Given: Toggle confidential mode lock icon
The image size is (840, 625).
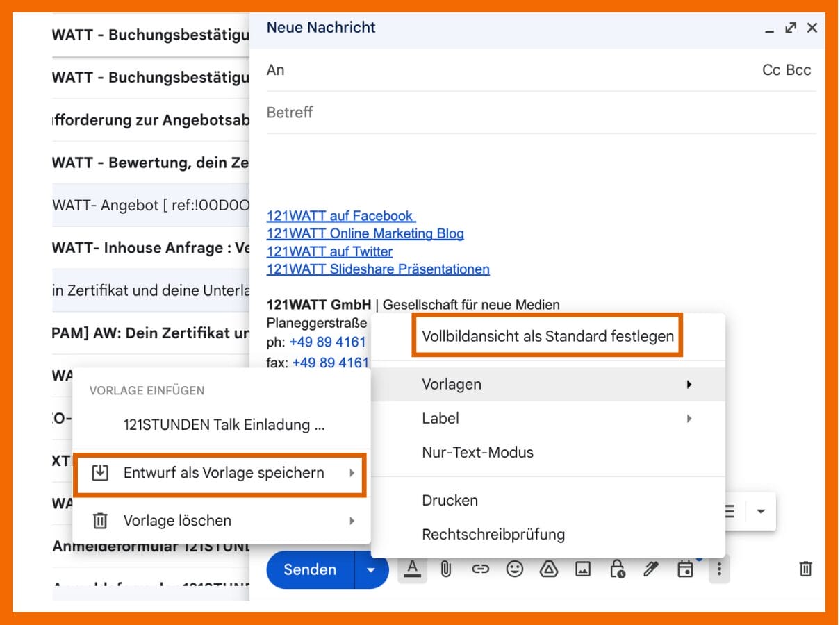Looking at the screenshot, I should pyautogui.click(x=617, y=569).
